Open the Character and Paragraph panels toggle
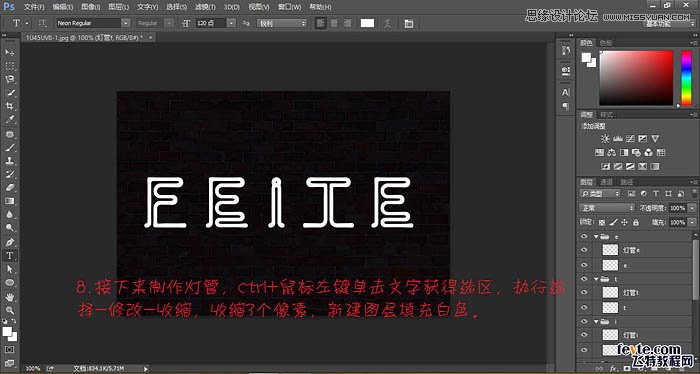The width and height of the screenshot is (700, 374). [408, 23]
